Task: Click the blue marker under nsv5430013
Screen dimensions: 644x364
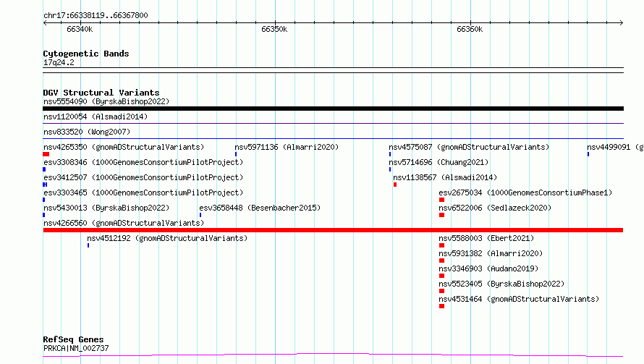Action: point(44,215)
